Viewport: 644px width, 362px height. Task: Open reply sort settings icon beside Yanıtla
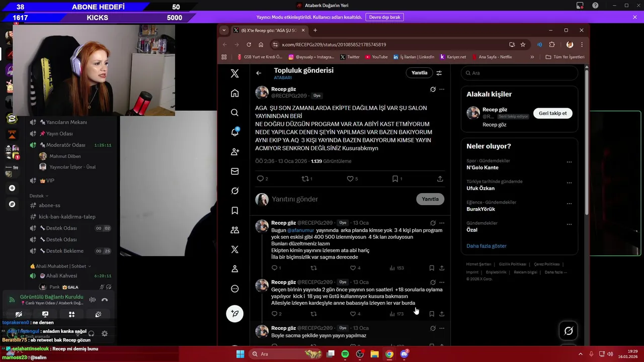[x=439, y=73]
